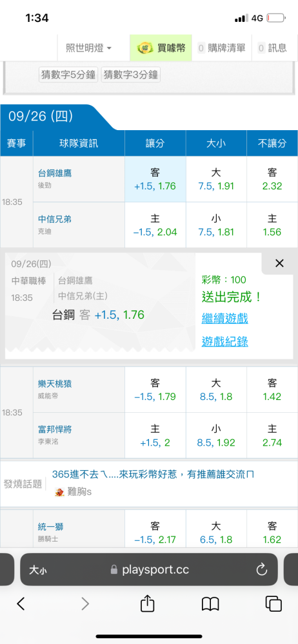Select 猜數字3分鐘 button
This screenshot has width=298, height=644.
pyautogui.click(x=131, y=75)
